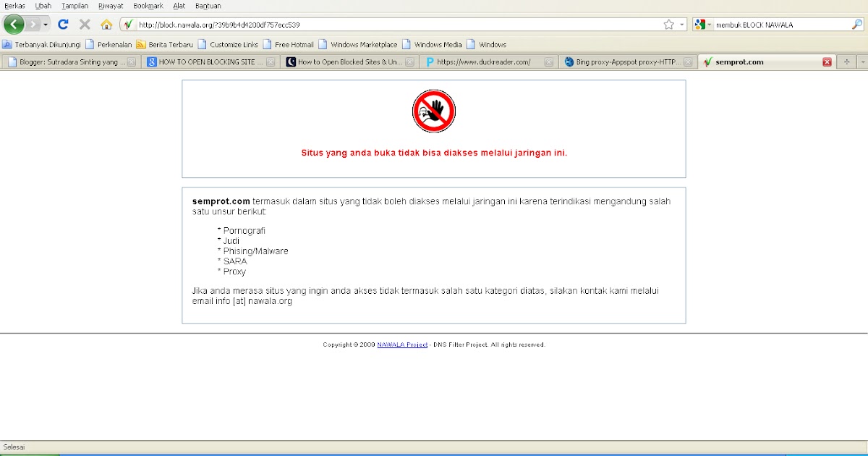
Task: Click the '* Judi' list item
Action: coord(229,241)
